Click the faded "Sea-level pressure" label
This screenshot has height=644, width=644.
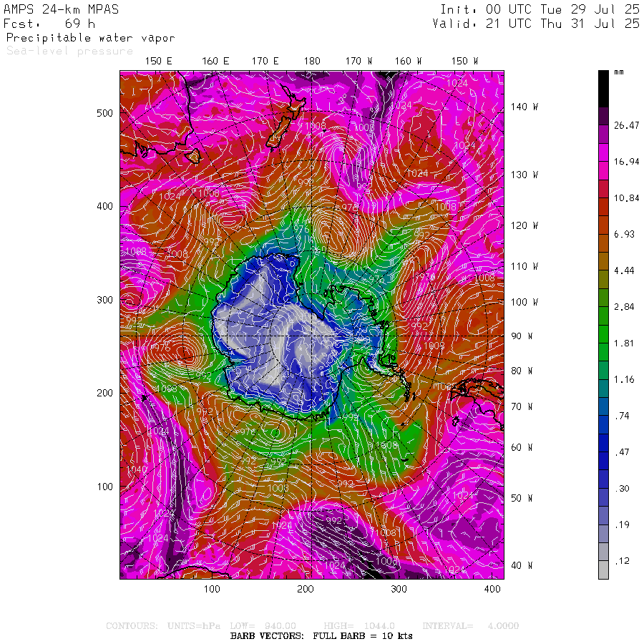tap(70, 51)
